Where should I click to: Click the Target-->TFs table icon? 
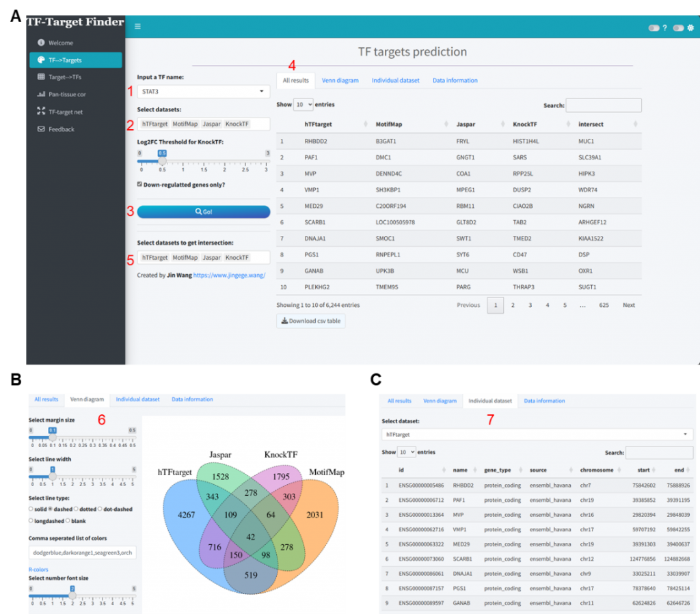[40, 77]
